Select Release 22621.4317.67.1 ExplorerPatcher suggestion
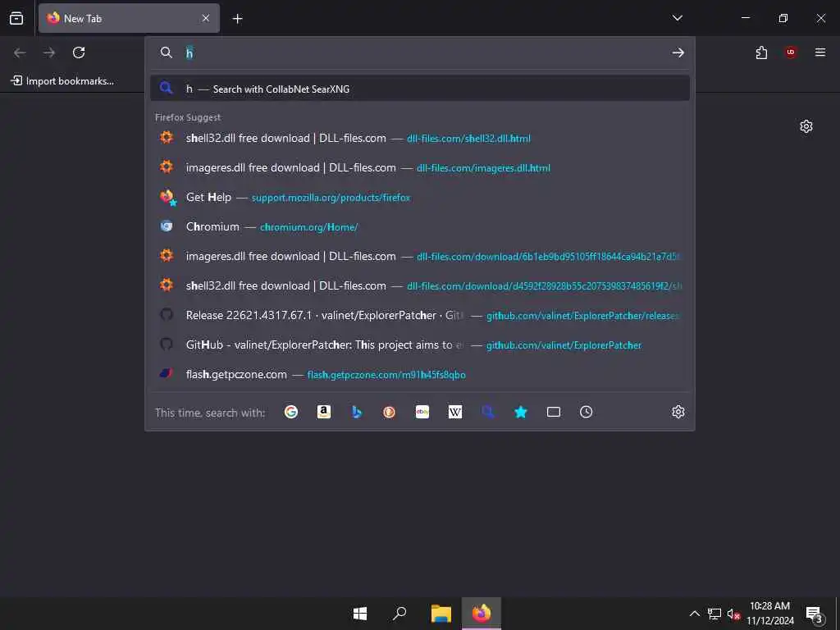The image size is (840, 630). 420,315
